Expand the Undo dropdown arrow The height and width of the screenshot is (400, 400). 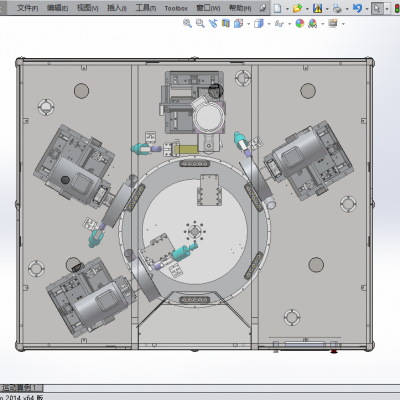pyautogui.click(x=367, y=8)
